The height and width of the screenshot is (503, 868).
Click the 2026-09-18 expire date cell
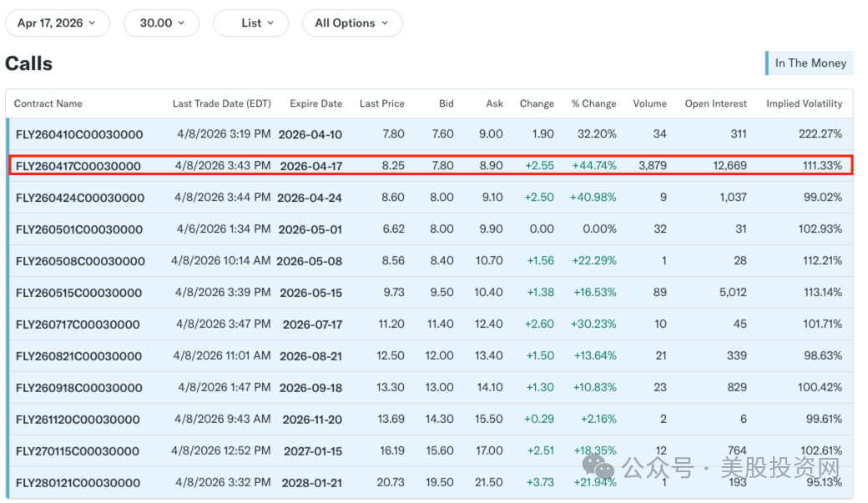coord(310,388)
